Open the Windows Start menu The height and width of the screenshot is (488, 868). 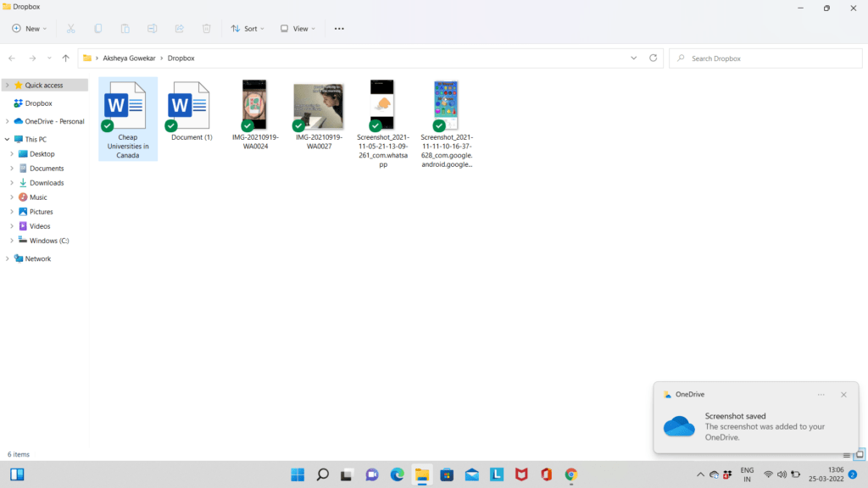tap(298, 474)
